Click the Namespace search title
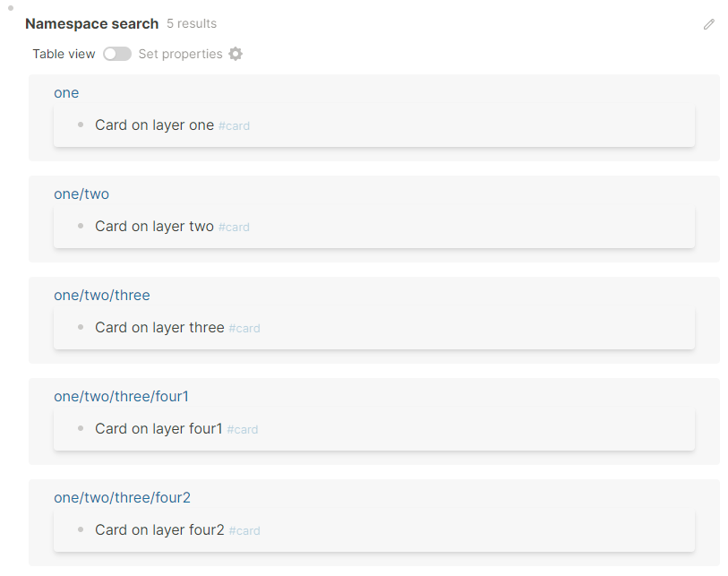 (x=91, y=24)
